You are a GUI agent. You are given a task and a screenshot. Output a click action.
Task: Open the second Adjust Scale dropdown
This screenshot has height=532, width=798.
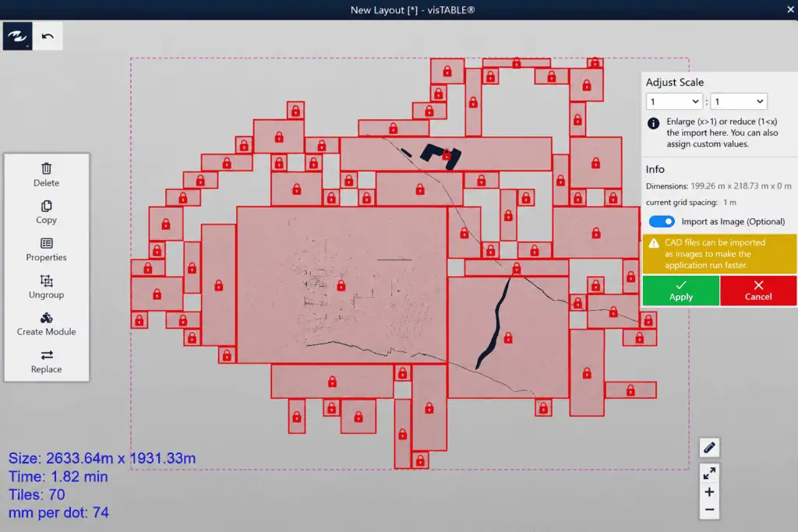pos(739,102)
